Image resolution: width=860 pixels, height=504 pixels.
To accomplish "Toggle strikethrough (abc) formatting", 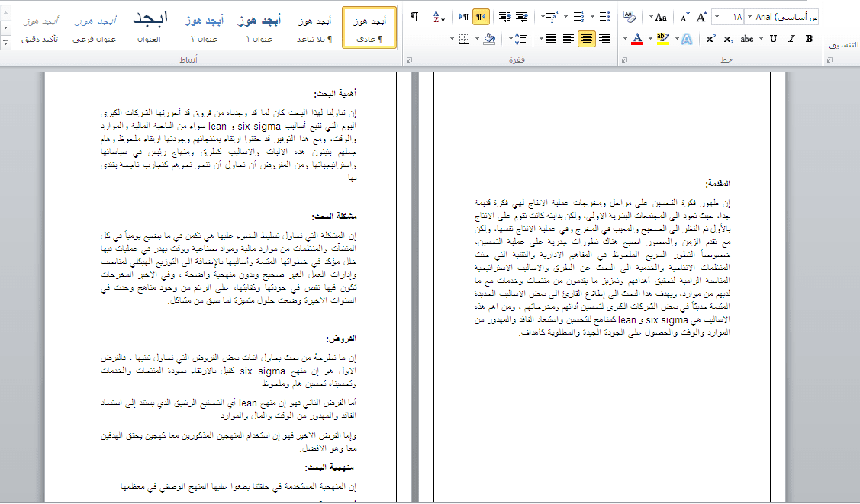I will coord(746,39).
